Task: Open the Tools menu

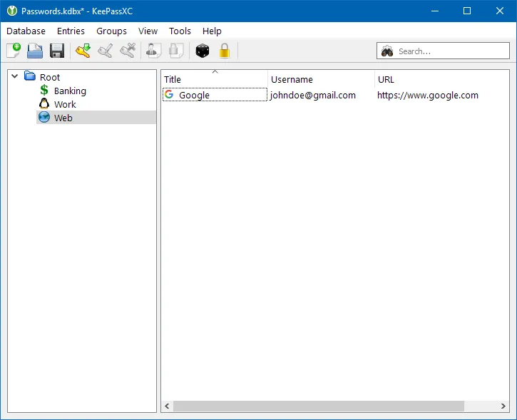Action: 180,31
